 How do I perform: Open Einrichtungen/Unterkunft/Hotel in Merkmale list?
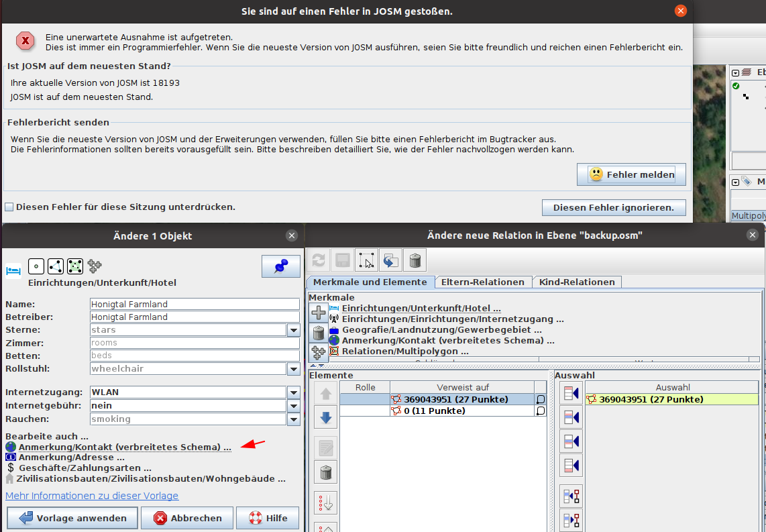click(421, 308)
